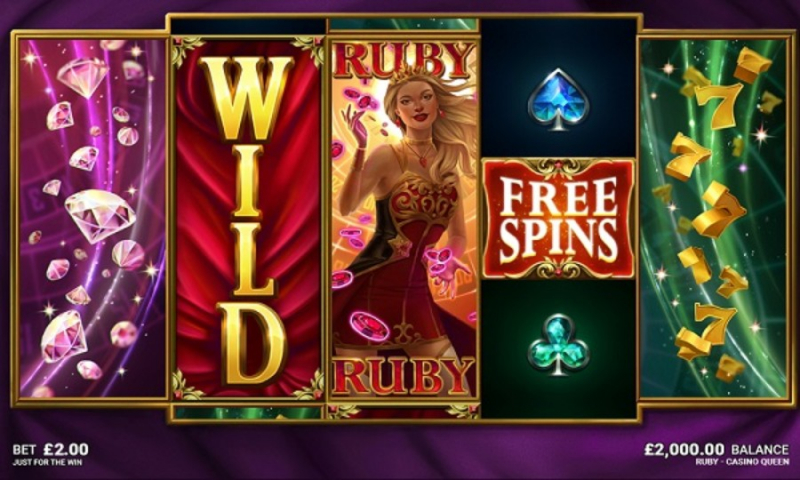Click the pink diamonds reel panel
The height and width of the screenshot is (480, 800).
pyautogui.click(x=90, y=218)
